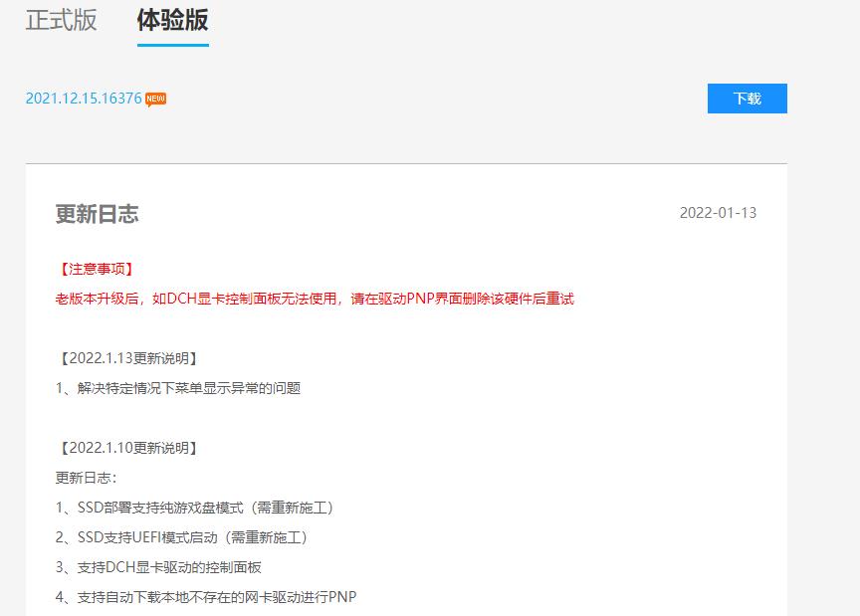Viewport: 860px width, 616px height.
Task: Click the blue underline beneath 体验版
Action: 172,45
